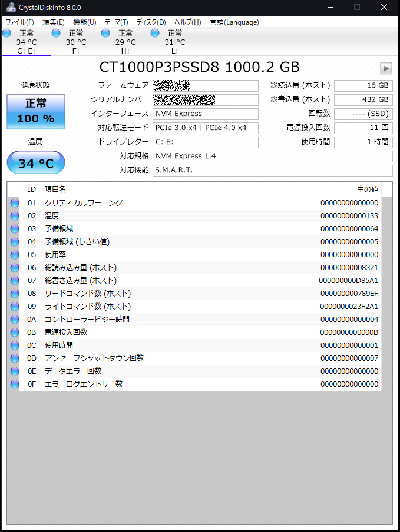Click the 項目名 column header
Screen dimensions: 400x532
tap(170, 189)
